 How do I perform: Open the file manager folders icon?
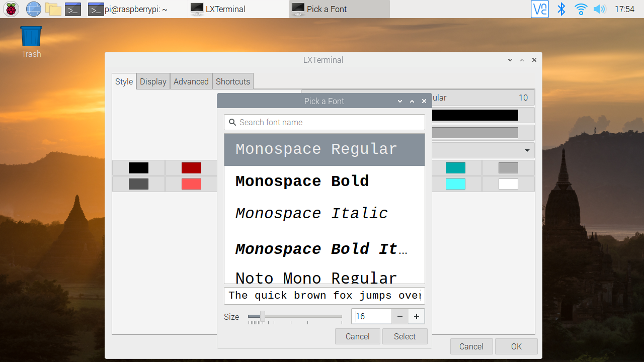click(53, 9)
